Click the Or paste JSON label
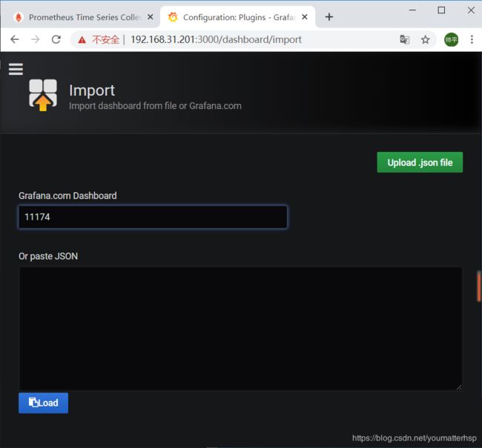The width and height of the screenshot is (482, 448). click(48, 256)
